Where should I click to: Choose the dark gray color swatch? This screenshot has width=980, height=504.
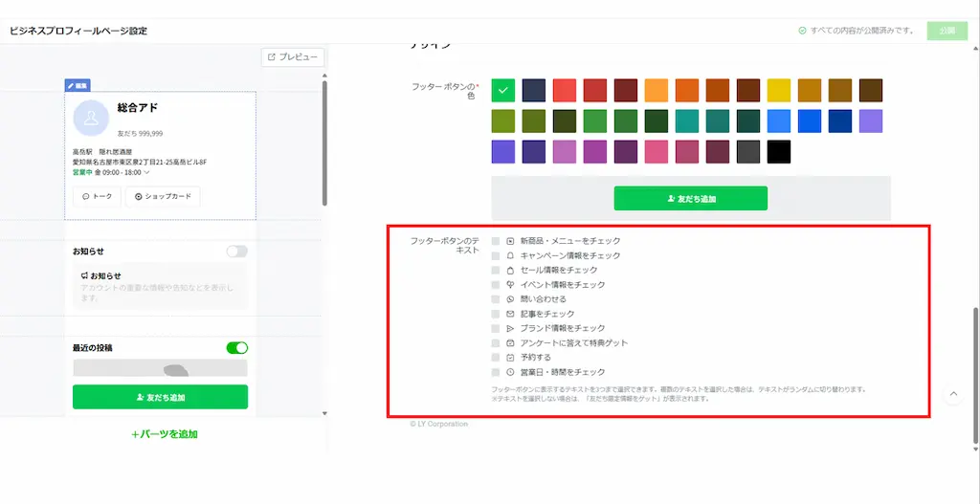[748, 152]
